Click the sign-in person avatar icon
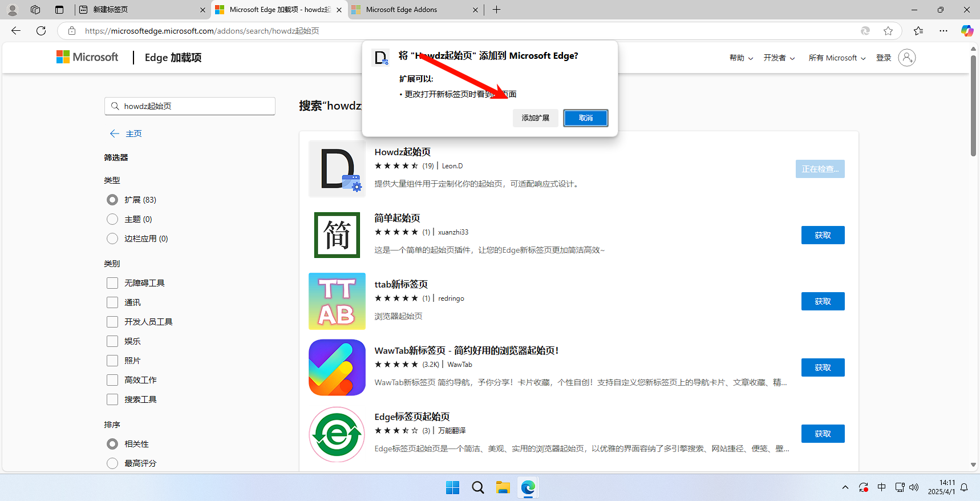 [907, 58]
